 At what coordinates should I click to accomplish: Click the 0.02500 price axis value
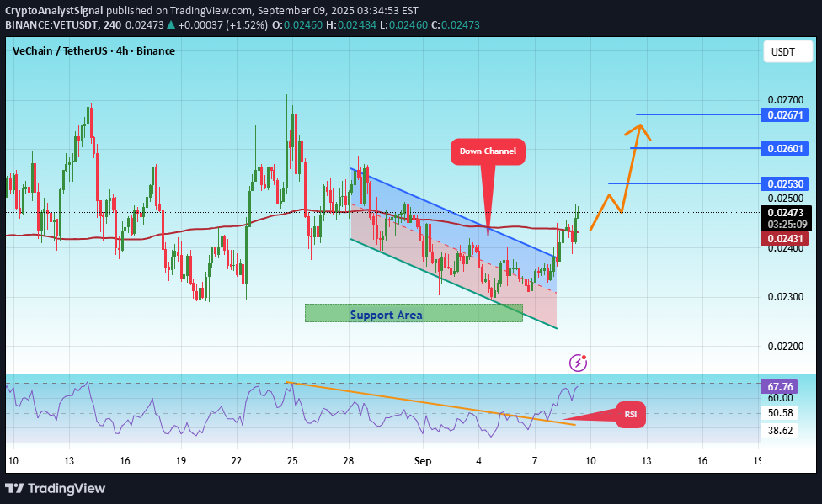point(785,198)
